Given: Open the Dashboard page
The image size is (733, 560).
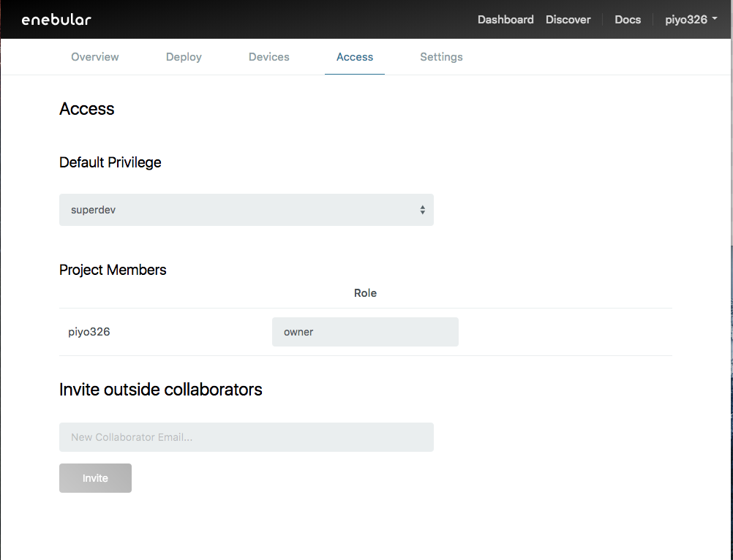Looking at the screenshot, I should pos(505,20).
